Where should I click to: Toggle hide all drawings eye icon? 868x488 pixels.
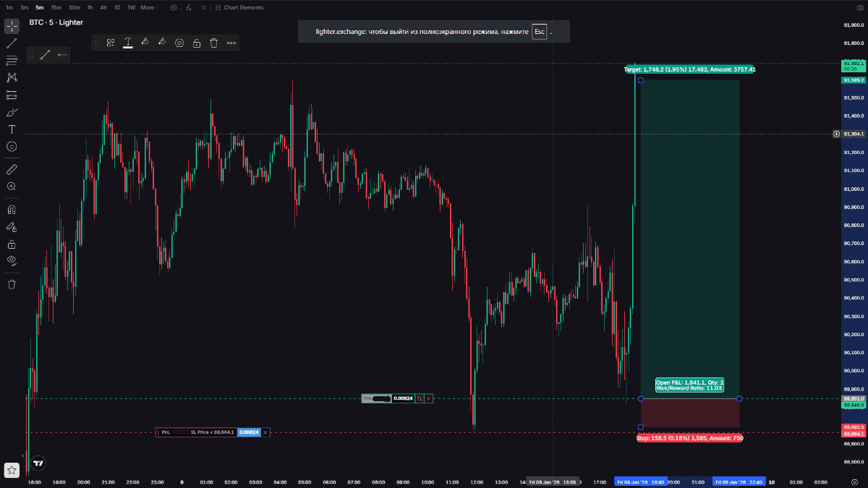pos(12,260)
